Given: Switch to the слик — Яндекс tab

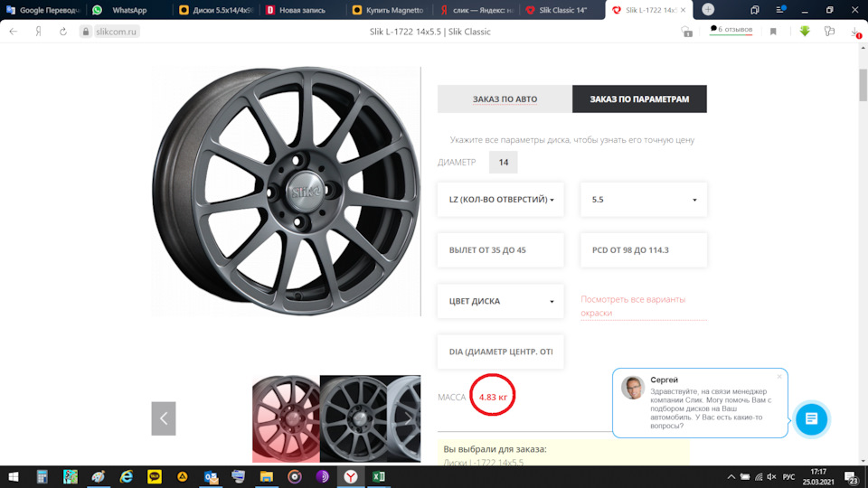Looking at the screenshot, I should [x=476, y=10].
